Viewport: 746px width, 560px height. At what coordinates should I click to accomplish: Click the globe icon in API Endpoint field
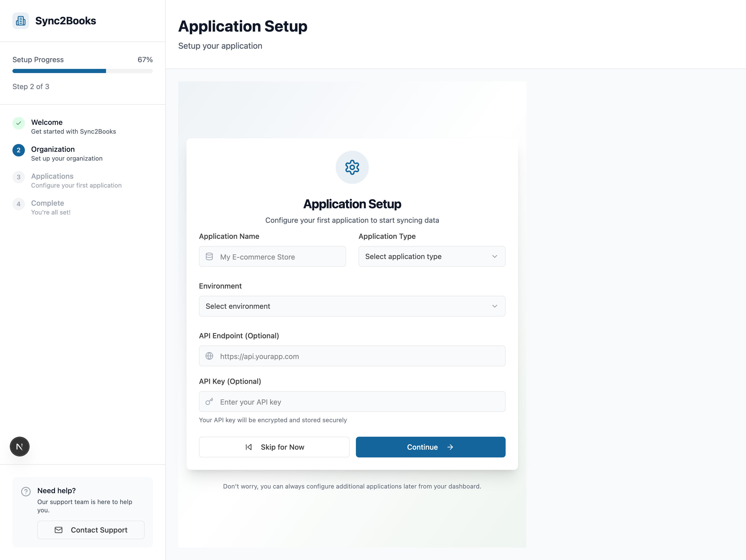click(x=209, y=356)
